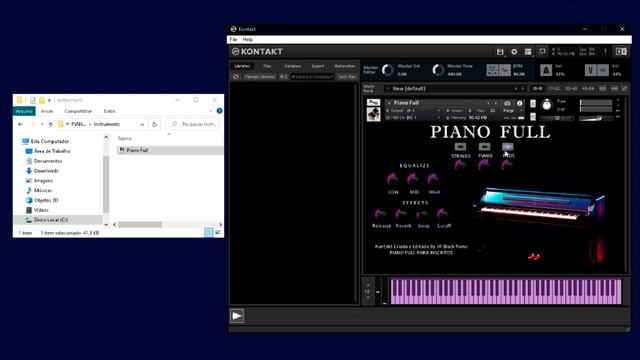Switch Explorer to details view icon
Screen dimensions: 640x360
(208, 233)
